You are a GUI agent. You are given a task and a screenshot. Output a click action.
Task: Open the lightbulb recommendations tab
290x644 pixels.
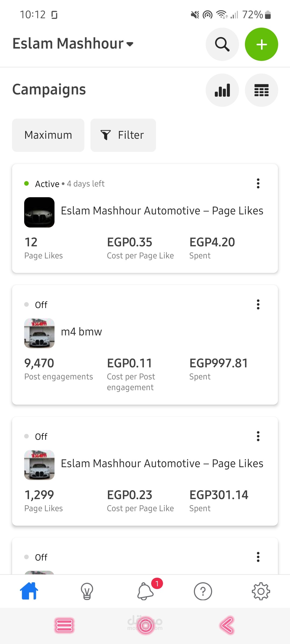87,591
